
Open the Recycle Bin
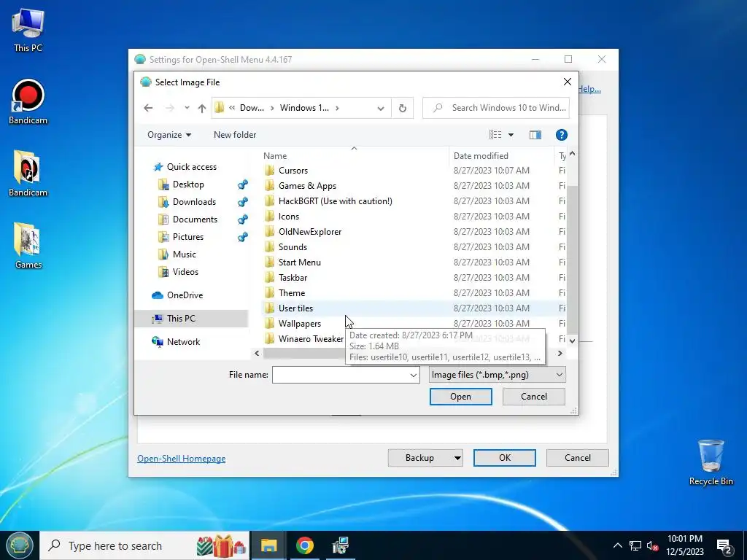point(711,462)
